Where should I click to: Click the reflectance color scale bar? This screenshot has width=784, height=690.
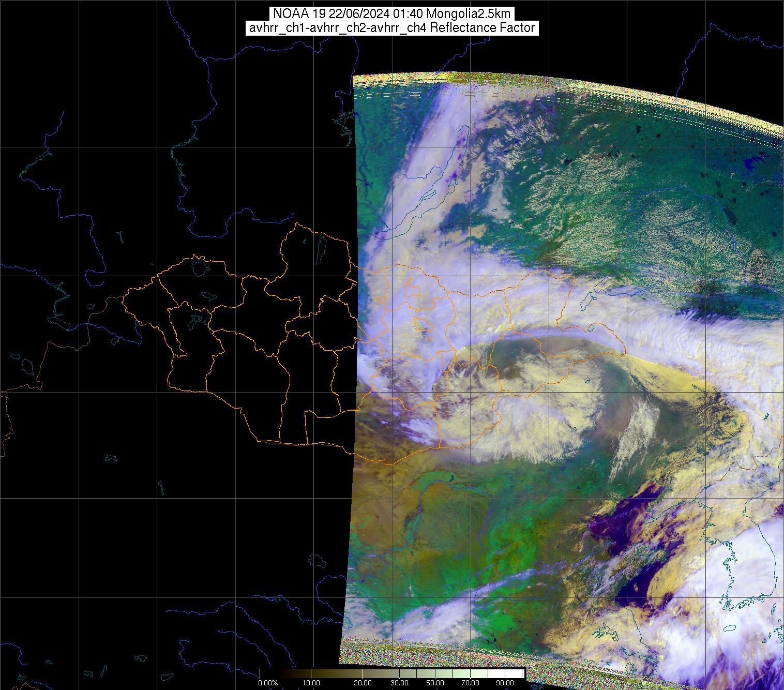[392, 674]
